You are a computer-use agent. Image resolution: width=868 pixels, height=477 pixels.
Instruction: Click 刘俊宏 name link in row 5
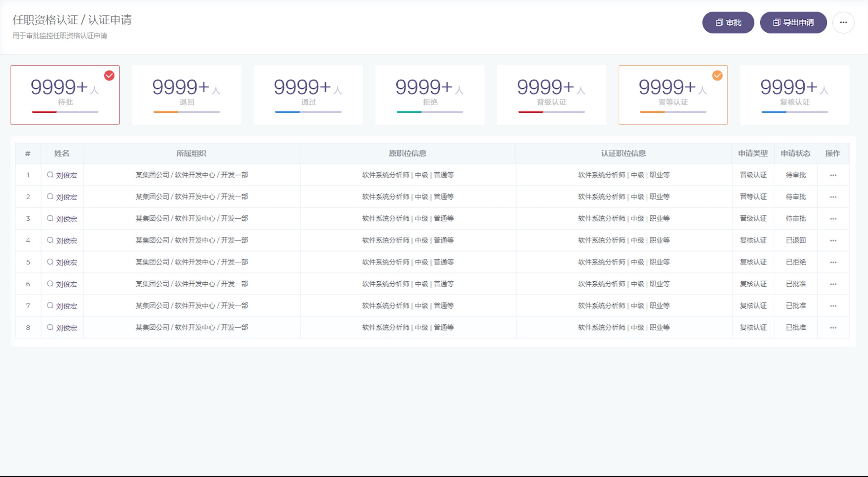(x=66, y=263)
